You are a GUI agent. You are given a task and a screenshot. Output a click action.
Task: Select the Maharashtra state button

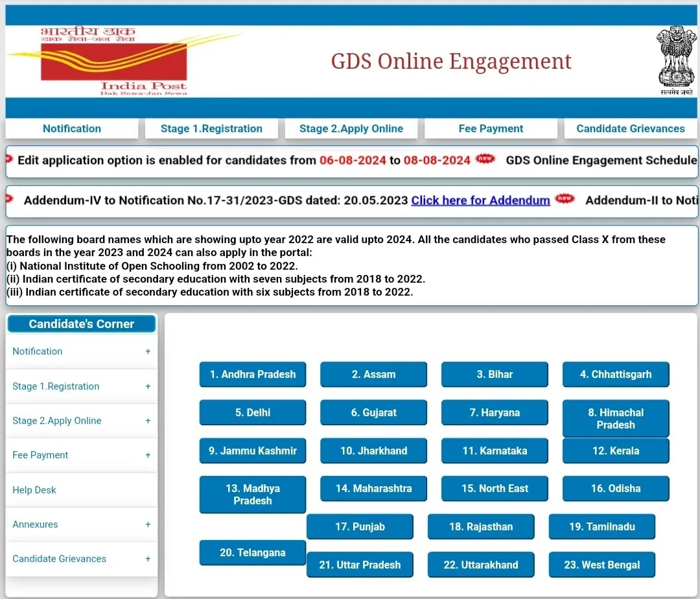[x=374, y=488]
